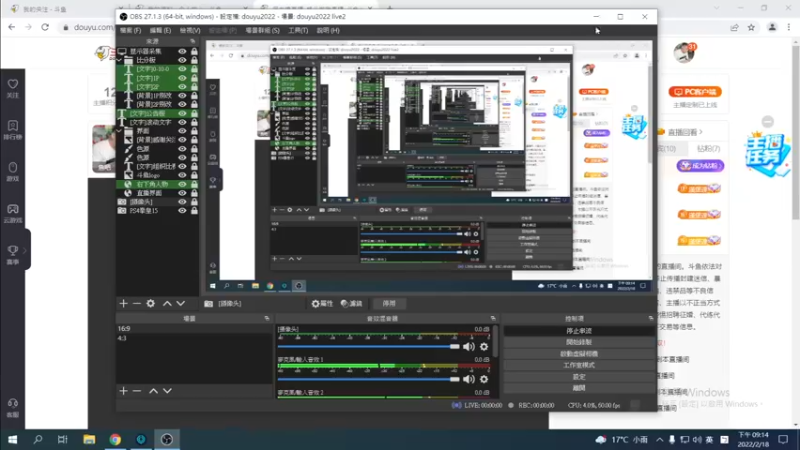The height and width of the screenshot is (450, 800).
Task: Open 游戏 icon in Douyu sidebar
Action: (x=13, y=167)
